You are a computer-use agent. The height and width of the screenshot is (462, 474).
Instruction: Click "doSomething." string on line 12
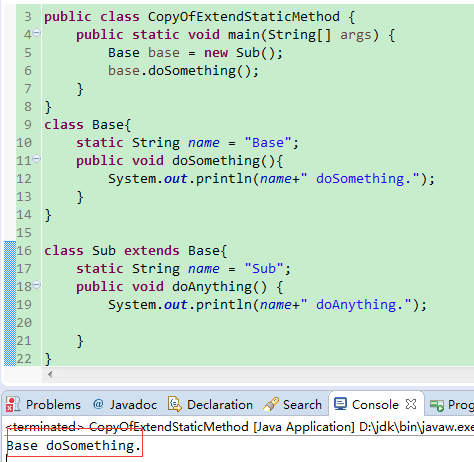[x=360, y=179]
